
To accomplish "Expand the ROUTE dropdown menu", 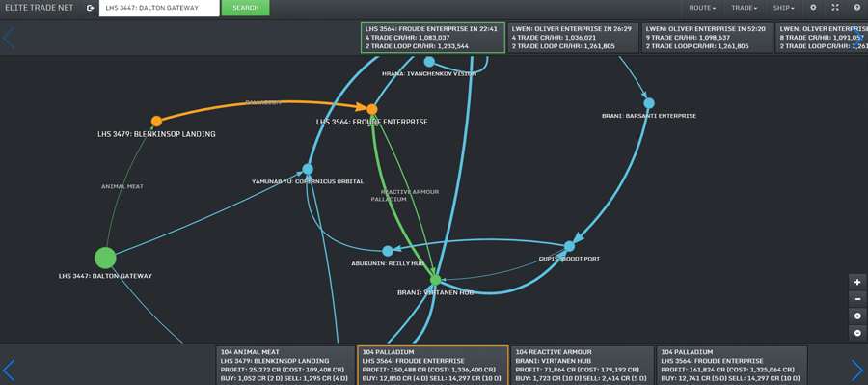I will coord(702,8).
